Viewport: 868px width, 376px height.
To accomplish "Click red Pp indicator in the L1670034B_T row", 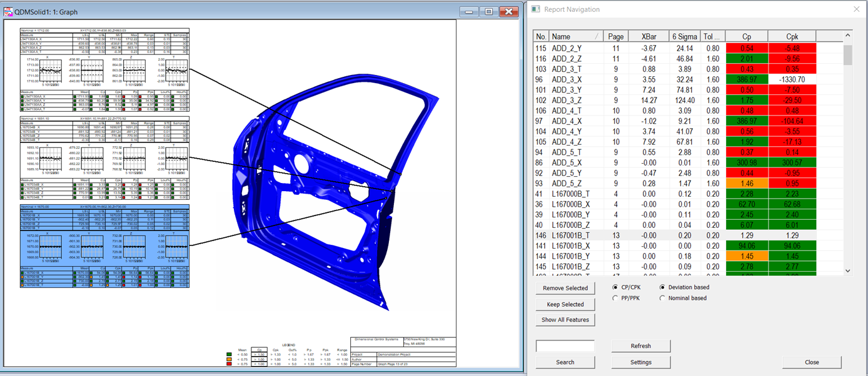I will pyautogui.click(x=124, y=197).
